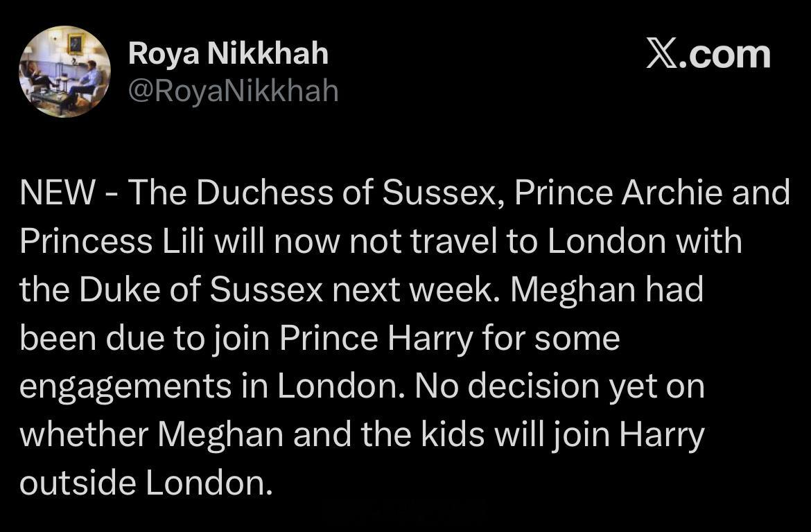Click "Duke of Sussex" in the tweet

201,289
